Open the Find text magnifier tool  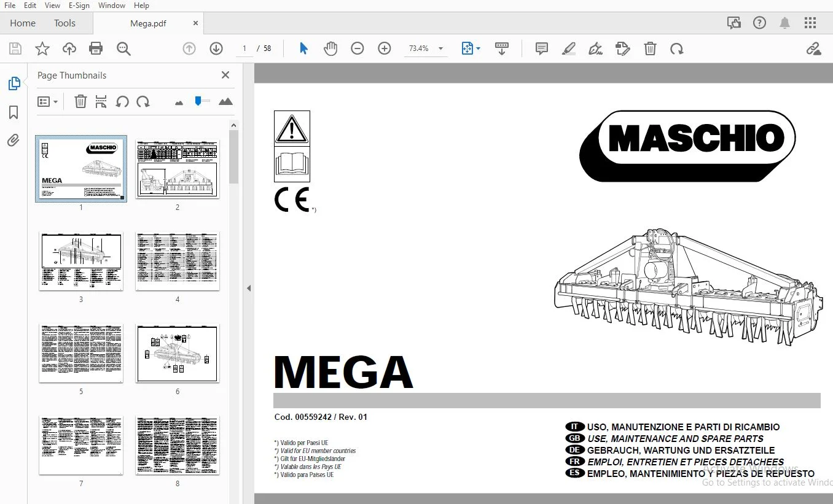tap(123, 48)
